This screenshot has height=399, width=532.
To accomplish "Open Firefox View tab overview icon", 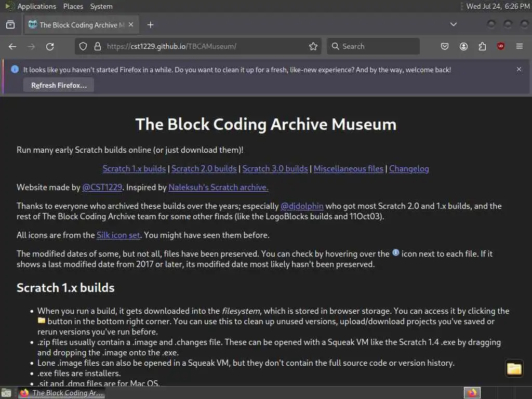I will 10,25.
